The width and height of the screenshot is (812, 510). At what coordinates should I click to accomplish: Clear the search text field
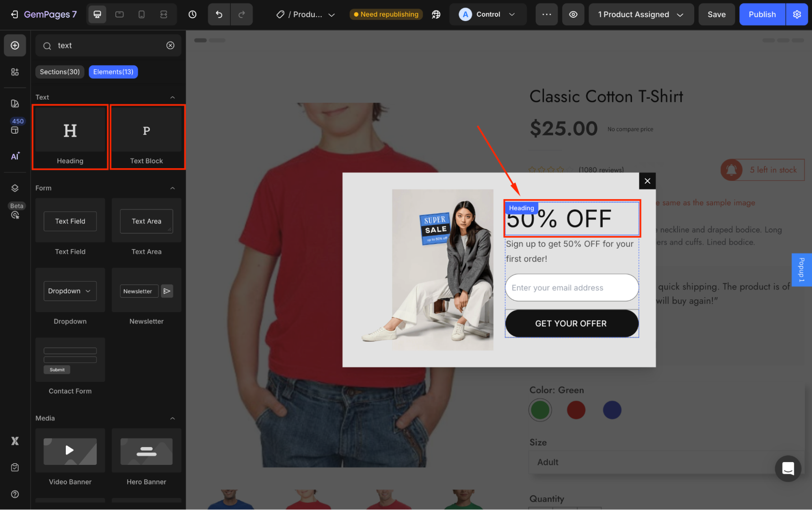[170, 46]
